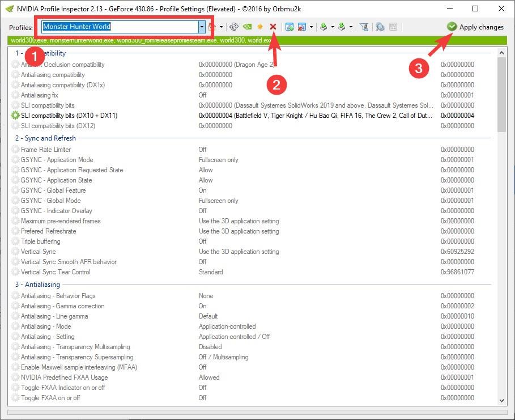Viewport: 515px width, 420px height.
Task: Click the 'Allow' value of GSYNC - Application State
Action: pos(206,180)
